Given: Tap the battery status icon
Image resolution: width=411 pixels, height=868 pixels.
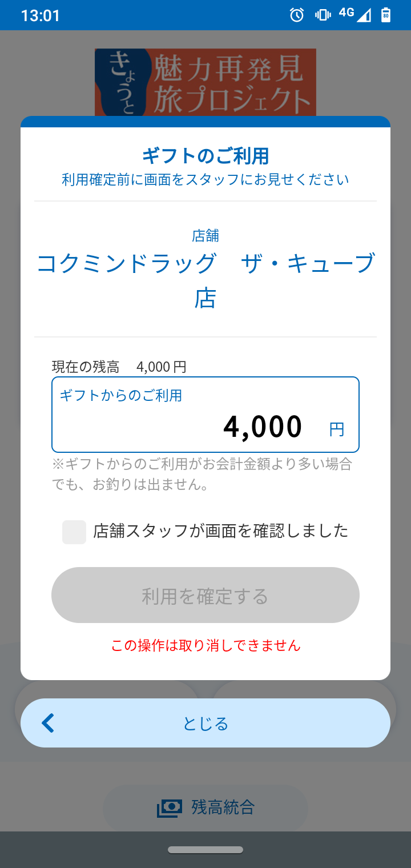Looking at the screenshot, I should 386,15.
